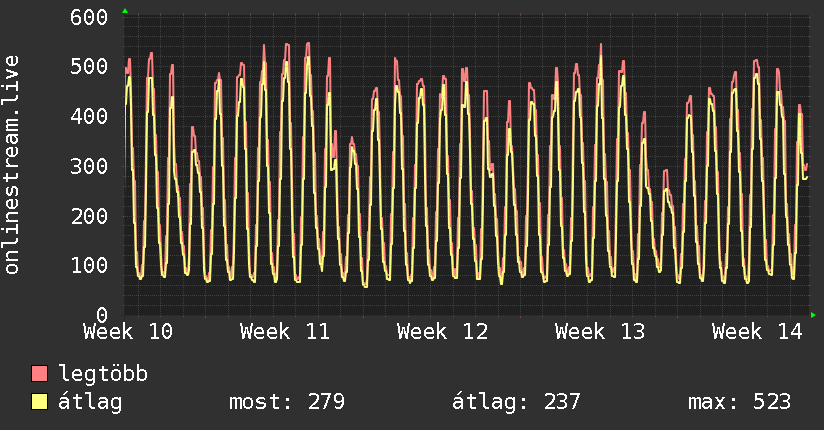Click the legtöbb legend label

click(103, 373)
